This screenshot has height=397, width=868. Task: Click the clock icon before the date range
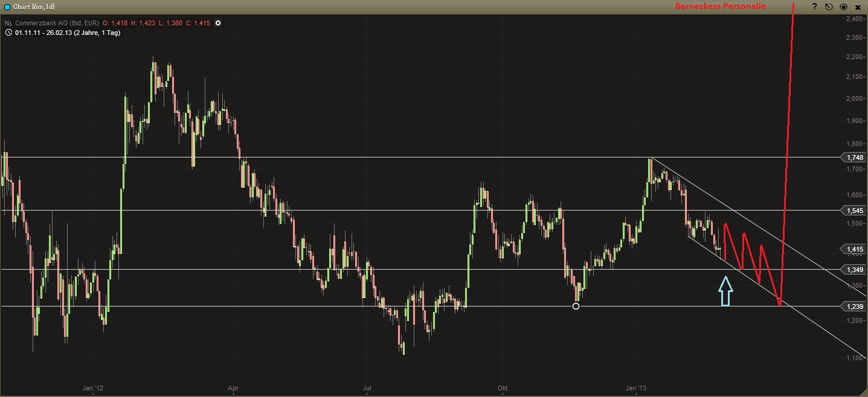point(8,33)
